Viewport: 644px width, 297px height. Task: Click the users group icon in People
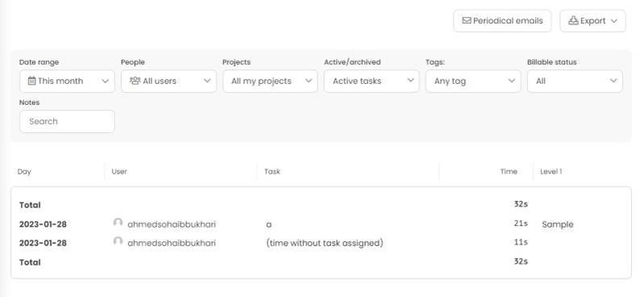tap(135, 81)
